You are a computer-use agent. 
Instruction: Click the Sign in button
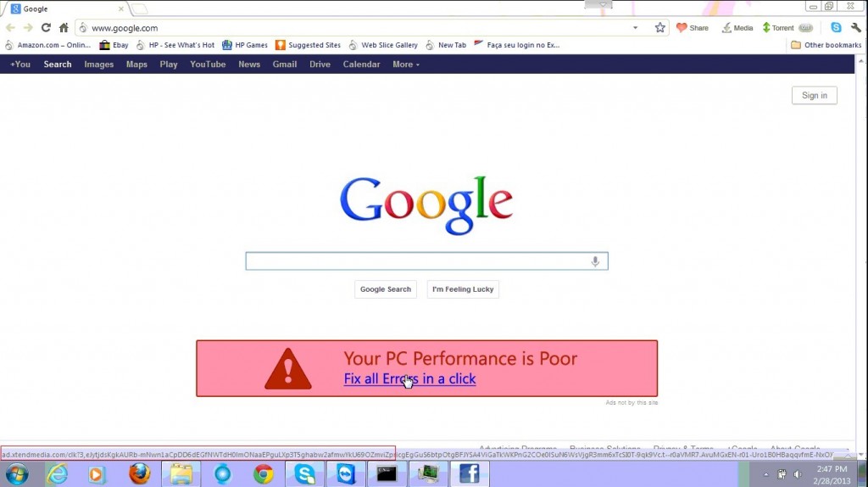(x=815, y=95)
